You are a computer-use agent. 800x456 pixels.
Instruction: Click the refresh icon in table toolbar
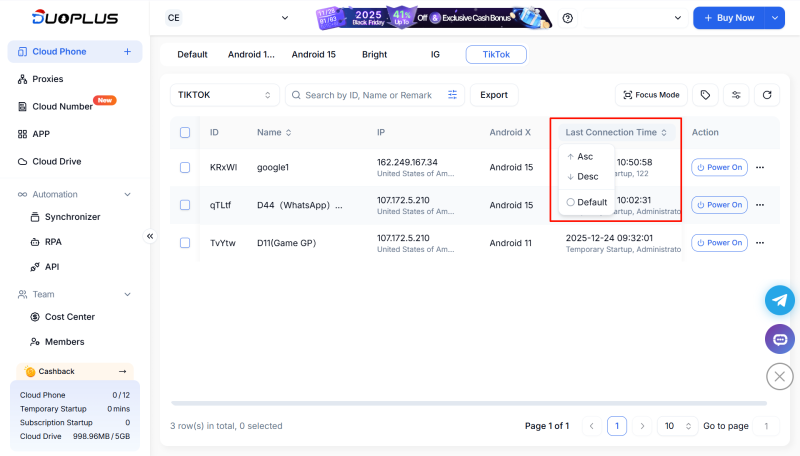pyautogui.click(x=767, y=95)
